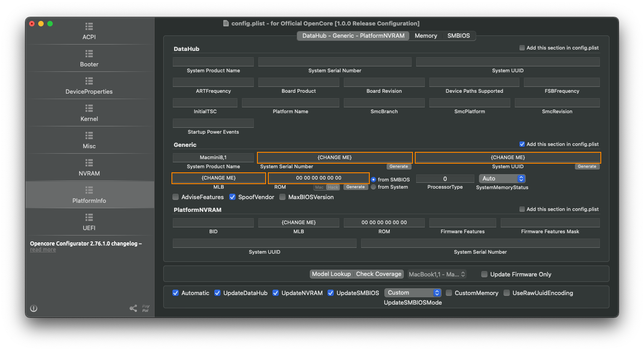Select the 'from SMBIOS' radio button
644x351 pixels.
pos(373,180)
